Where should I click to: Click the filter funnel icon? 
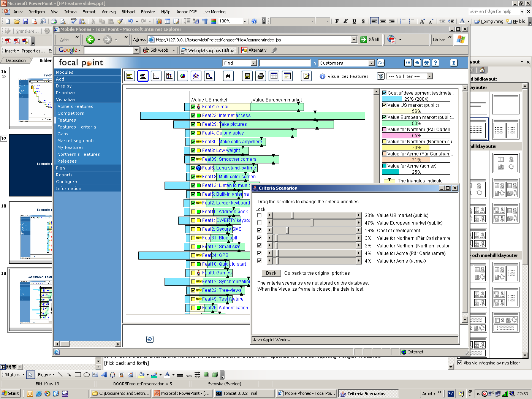(x=380, y=76)
